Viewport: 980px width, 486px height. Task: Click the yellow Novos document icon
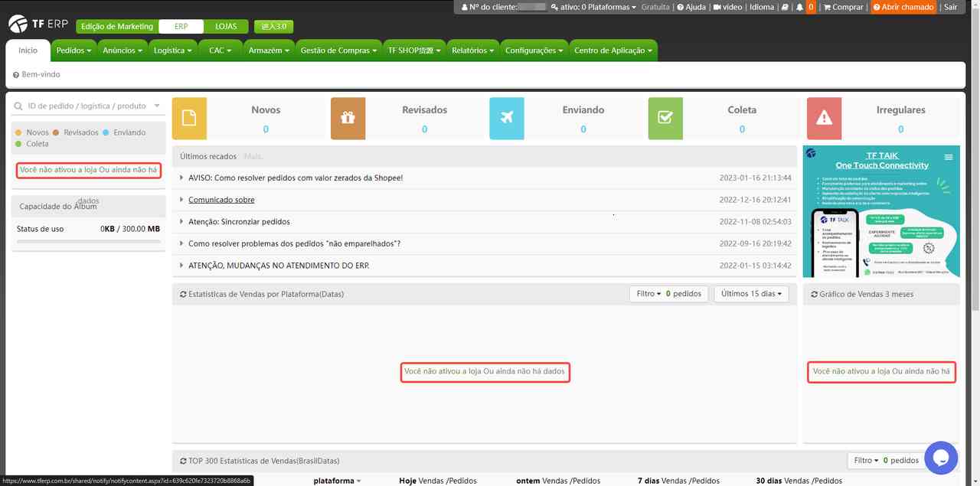[189, 118]
